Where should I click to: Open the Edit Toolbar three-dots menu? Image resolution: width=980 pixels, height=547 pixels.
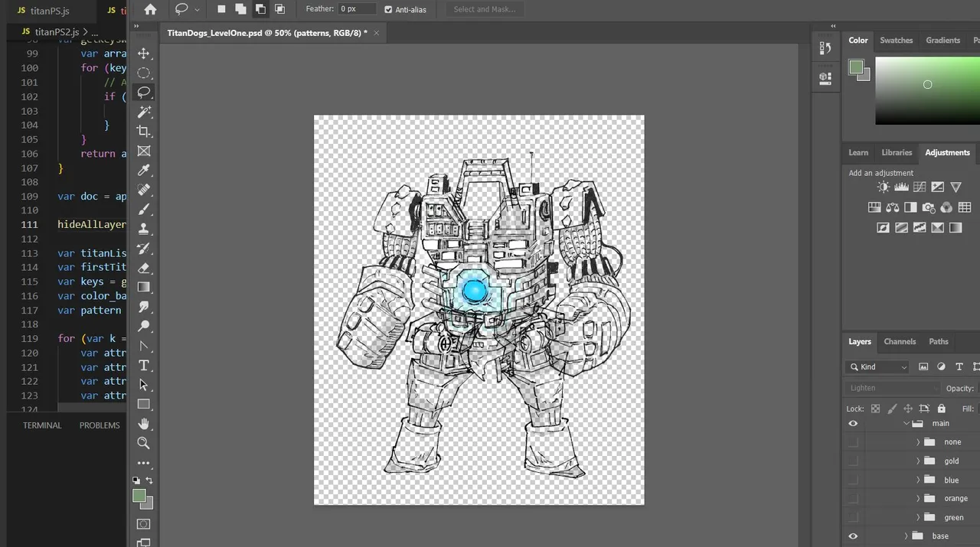coord(143,463)
